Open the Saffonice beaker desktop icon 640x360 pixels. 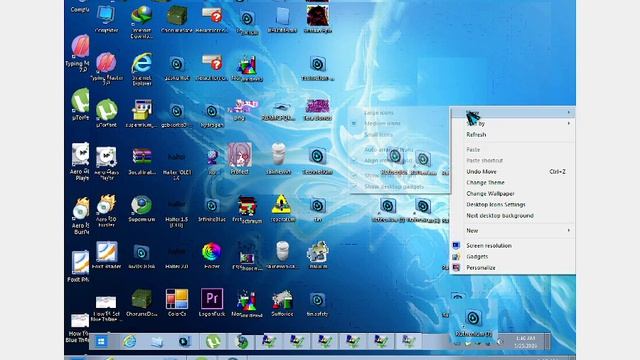point(282,302)
